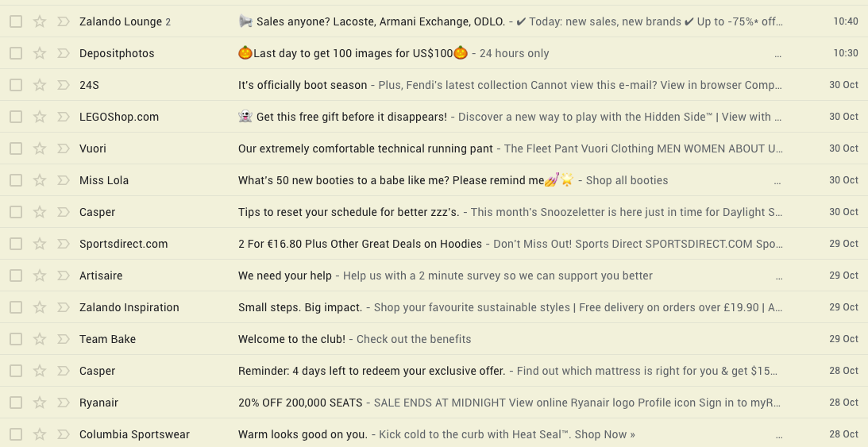Star the Columbia Sportswear email
Screen dimensions: 868x447
tap(39, 434)
